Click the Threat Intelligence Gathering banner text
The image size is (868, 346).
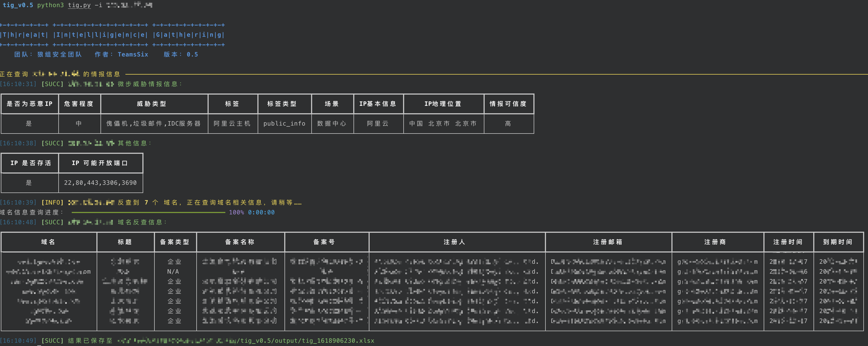click(x=112, y=35)
